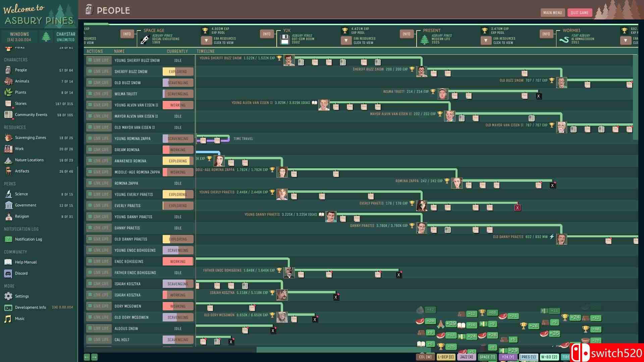
Task: Select the Science microscope icon
Action: click(8, 194)
